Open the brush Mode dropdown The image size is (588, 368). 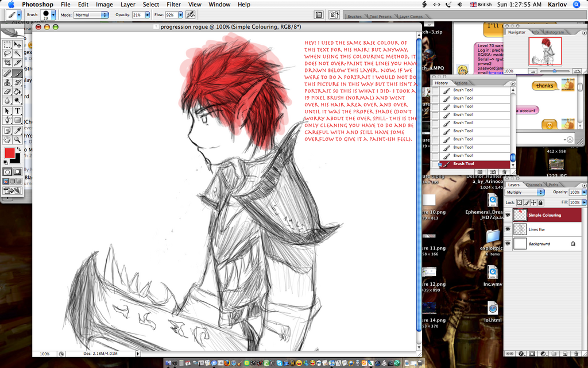coord(91,15)
